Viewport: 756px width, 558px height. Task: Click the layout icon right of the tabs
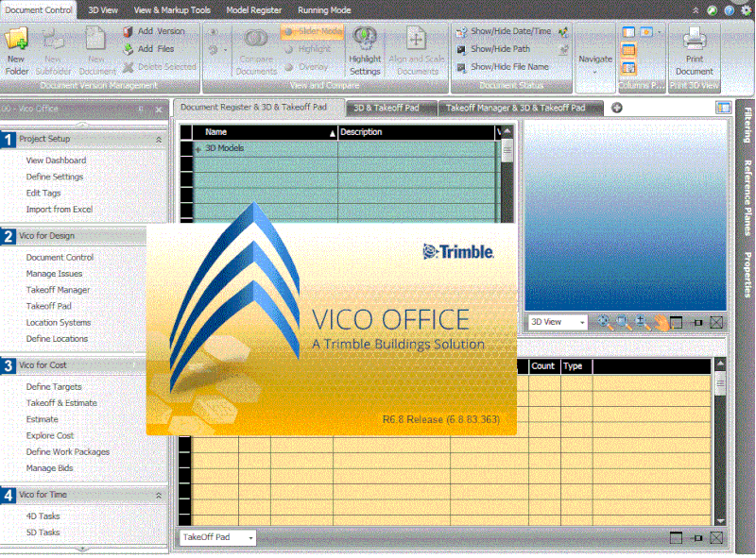click(x=724, y=108)
